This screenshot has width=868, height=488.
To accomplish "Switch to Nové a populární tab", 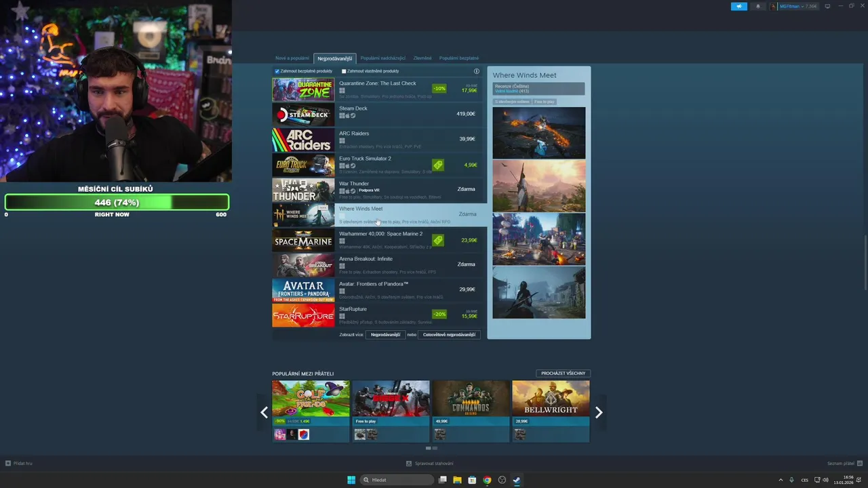I will tap(292, 58).
